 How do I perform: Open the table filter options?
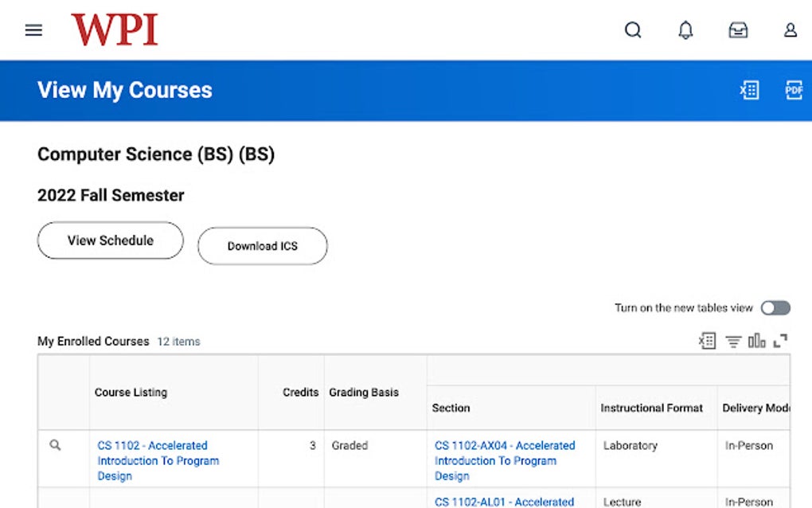tap(733, 340)
